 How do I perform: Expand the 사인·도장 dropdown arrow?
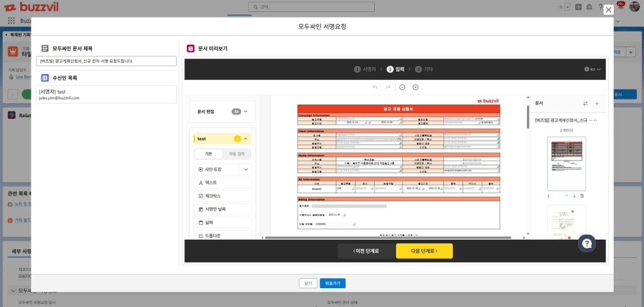click(x=245, y=169)
